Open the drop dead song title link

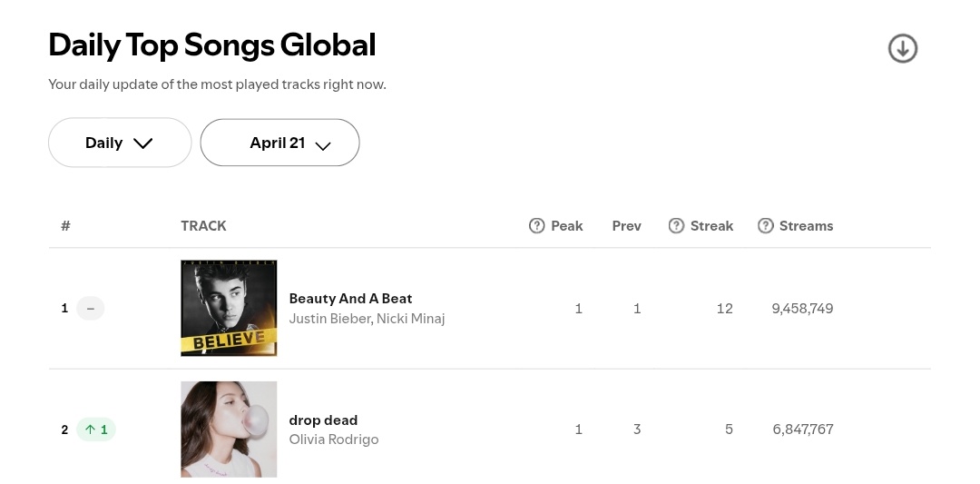[x=323, y=420]
